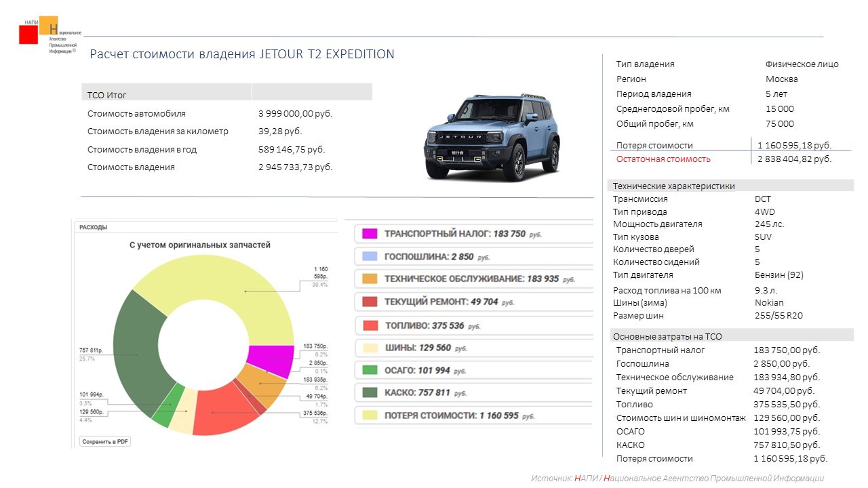Click the 375 536р. chart data label
868x488 pixels.
point(315,413)
